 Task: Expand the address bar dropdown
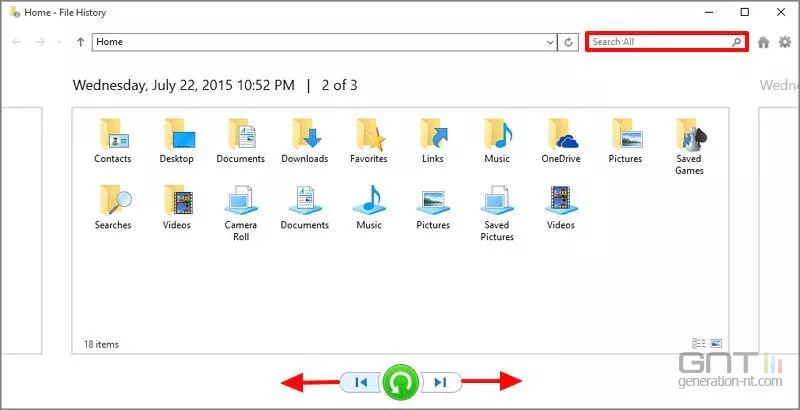[x=550, y=42]
